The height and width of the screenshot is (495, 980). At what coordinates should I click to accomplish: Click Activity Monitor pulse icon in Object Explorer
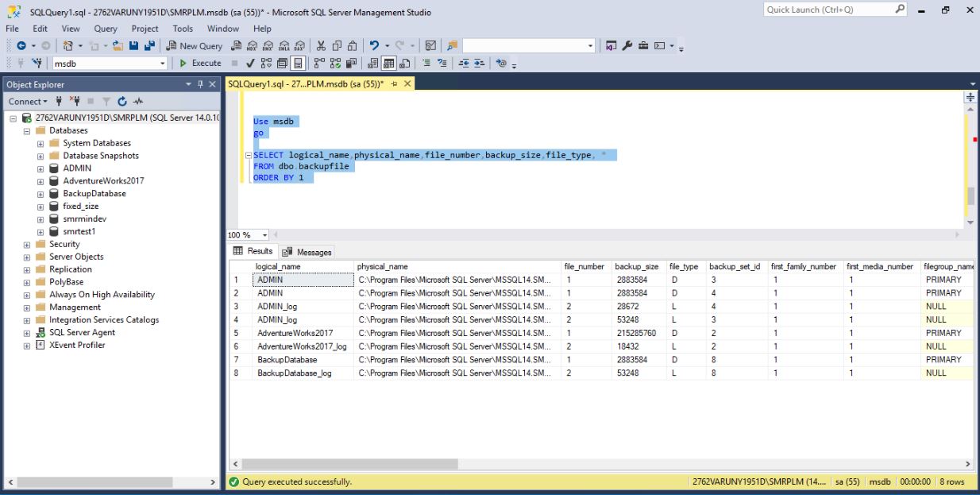pos(138,102)
